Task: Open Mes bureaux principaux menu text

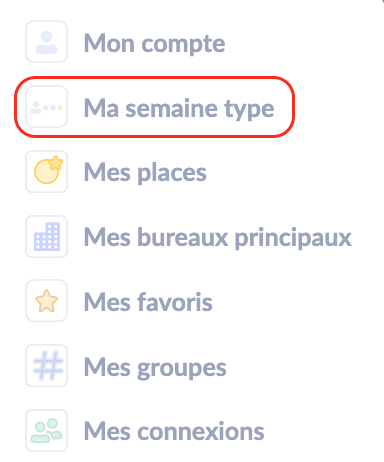Action: (x=218, y=237)
